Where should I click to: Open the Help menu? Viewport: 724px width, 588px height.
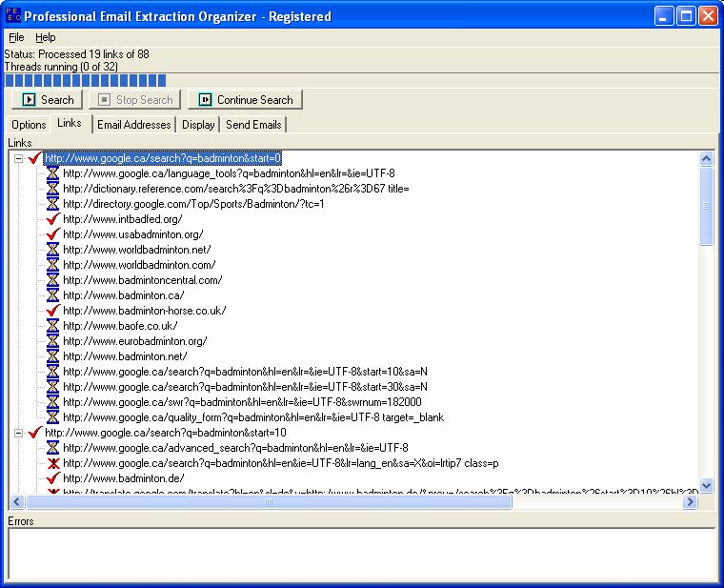[x=46, y=37]
